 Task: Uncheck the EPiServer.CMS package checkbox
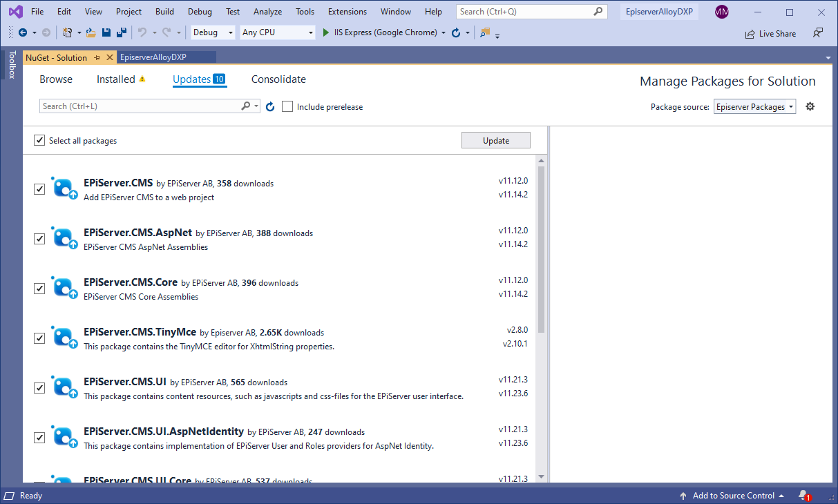pos(39,189)
